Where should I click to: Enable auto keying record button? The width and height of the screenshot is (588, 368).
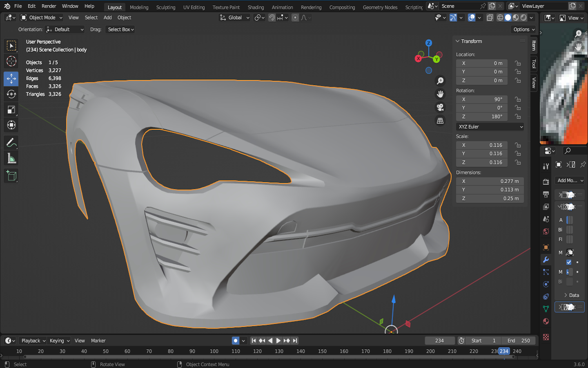[x=236, y=341]
